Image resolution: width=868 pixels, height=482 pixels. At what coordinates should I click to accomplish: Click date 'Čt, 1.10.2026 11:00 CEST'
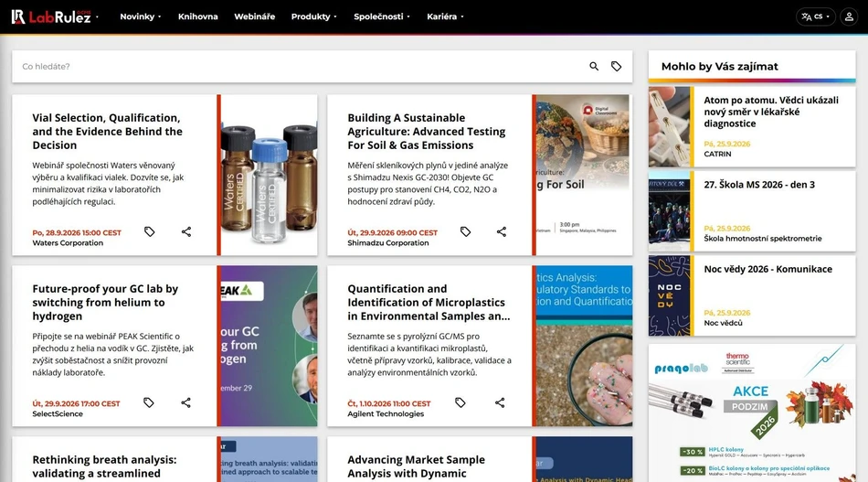388,404
